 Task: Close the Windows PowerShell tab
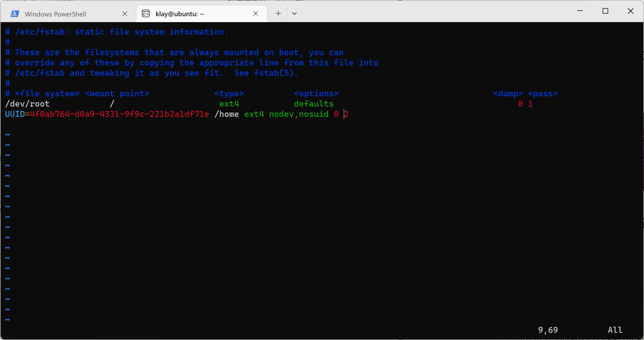(125, 14)
